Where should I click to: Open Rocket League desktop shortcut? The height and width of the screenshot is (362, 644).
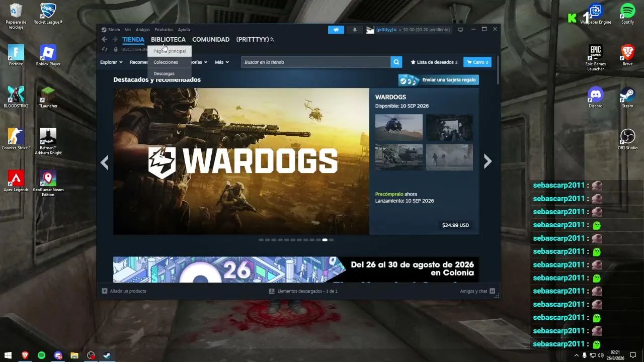(48, 14)
